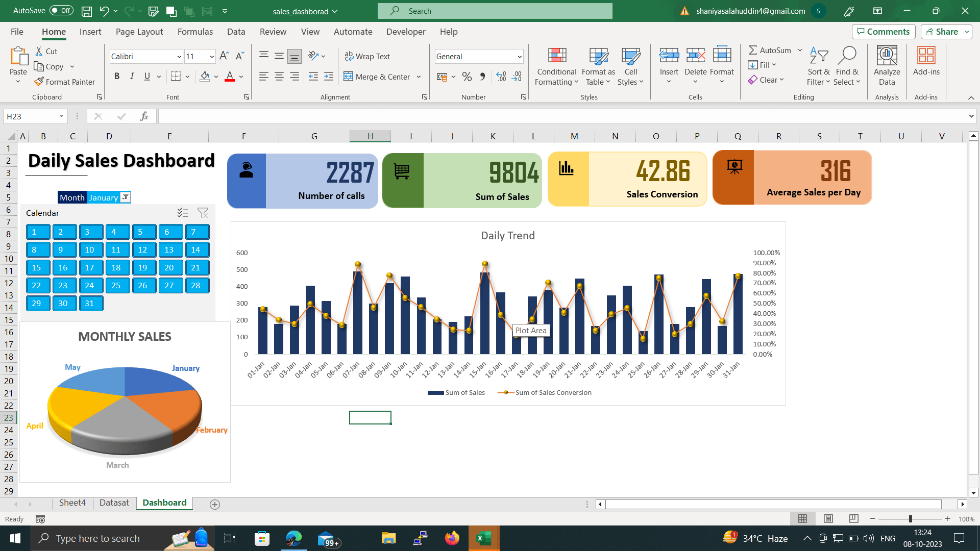Click the Format Painter icon

tap(39, 82)
